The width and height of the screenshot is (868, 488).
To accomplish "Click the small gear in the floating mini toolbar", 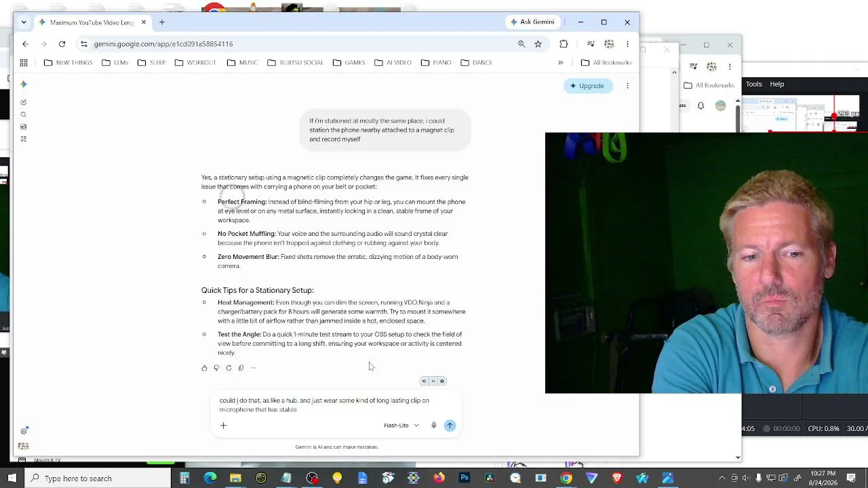I will click(x=442, y=381).
